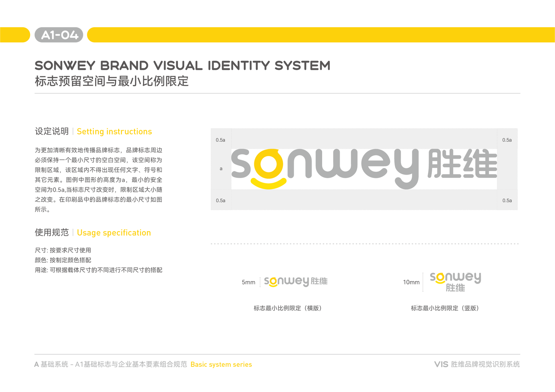Click the bottom-left 0.5a margin label
The height and width of the screenshot is (392, 555).
[x=221, y=201]
